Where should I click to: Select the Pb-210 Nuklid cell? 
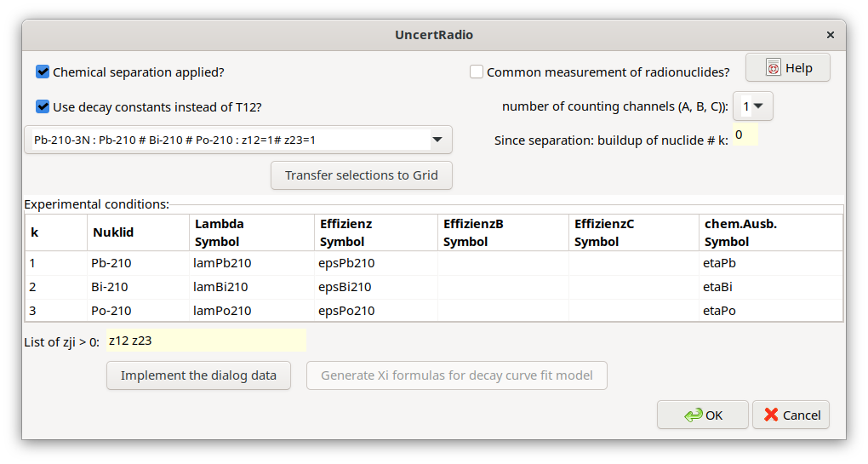(138, 263)
